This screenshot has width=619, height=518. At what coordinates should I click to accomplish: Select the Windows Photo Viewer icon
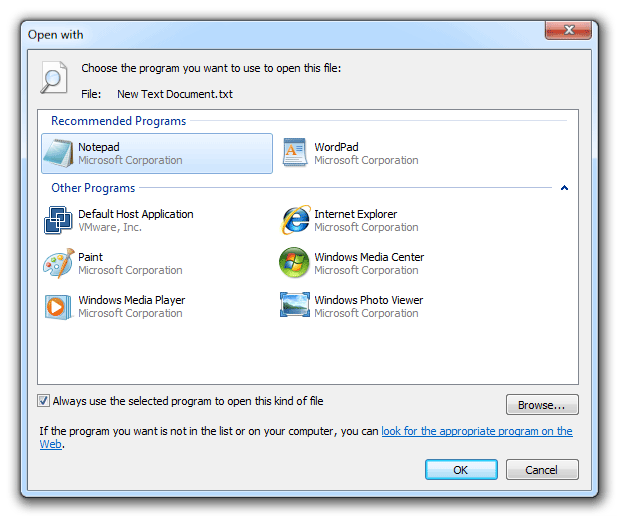(294, 304)
